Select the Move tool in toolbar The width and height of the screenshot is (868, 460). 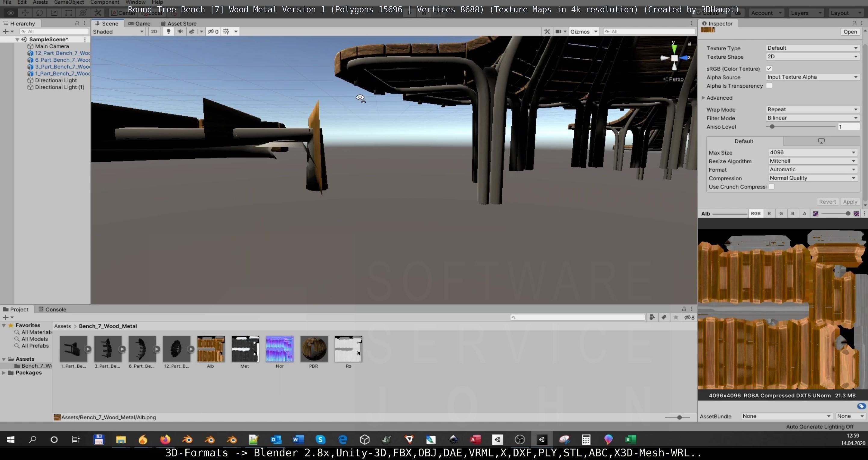click(25, 13)
